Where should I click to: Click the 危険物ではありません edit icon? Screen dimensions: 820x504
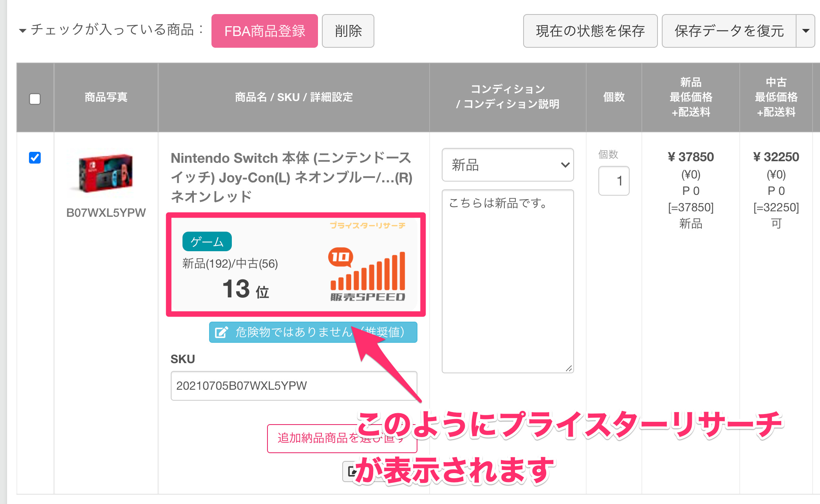coord(221,332)
